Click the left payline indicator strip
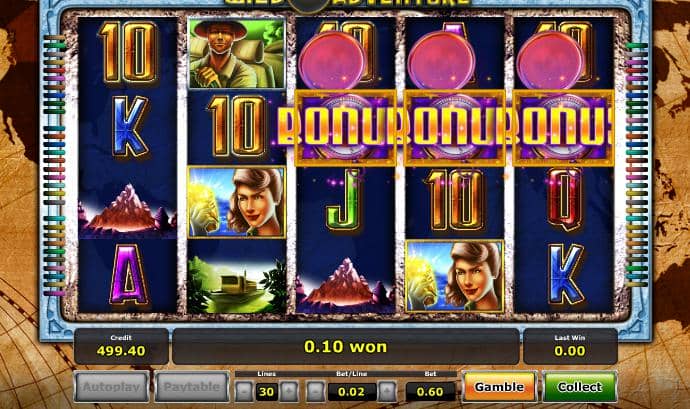Image resolution: width=690 pixels, height=409 pixels. [x=54, y=166]
